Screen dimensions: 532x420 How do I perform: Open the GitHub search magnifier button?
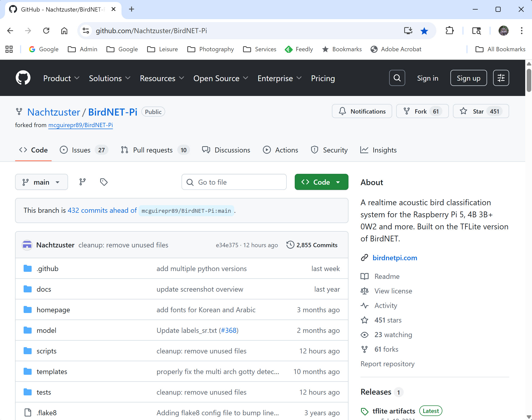pos(397,78)
